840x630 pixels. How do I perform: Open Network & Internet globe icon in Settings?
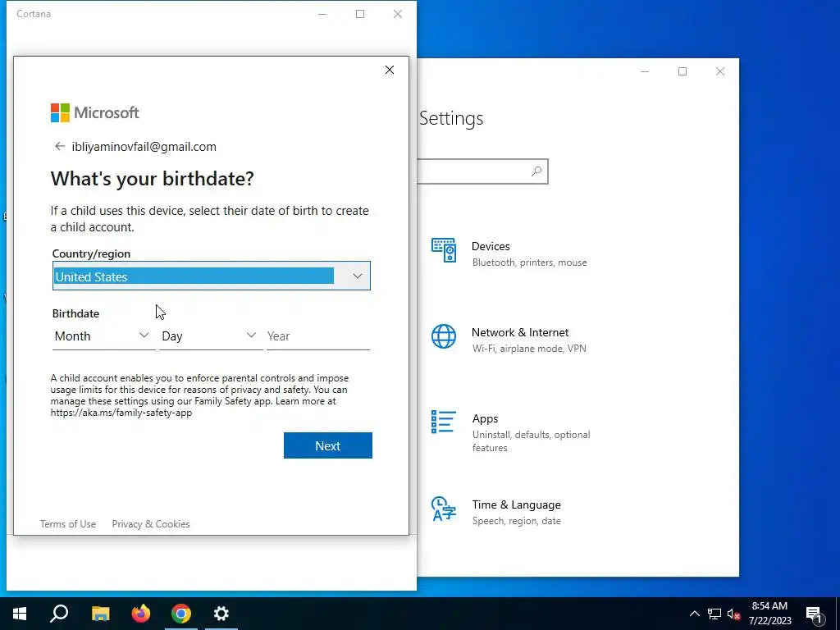[444, 336]
